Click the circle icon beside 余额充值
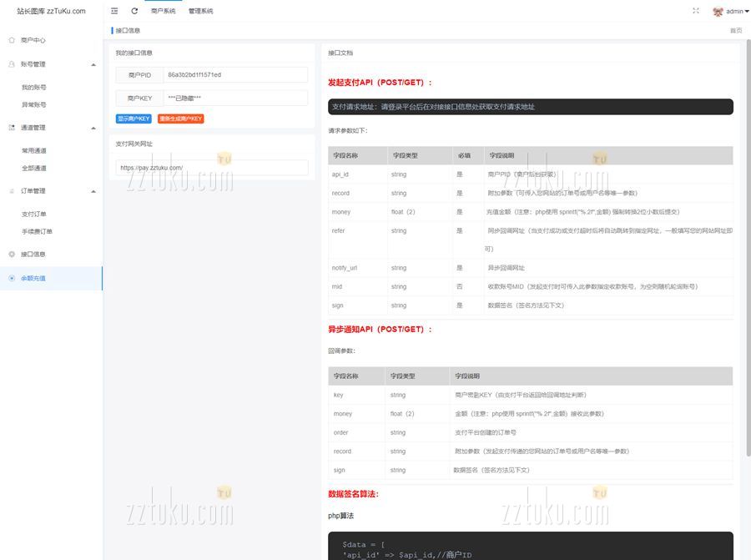 point(12,278)
